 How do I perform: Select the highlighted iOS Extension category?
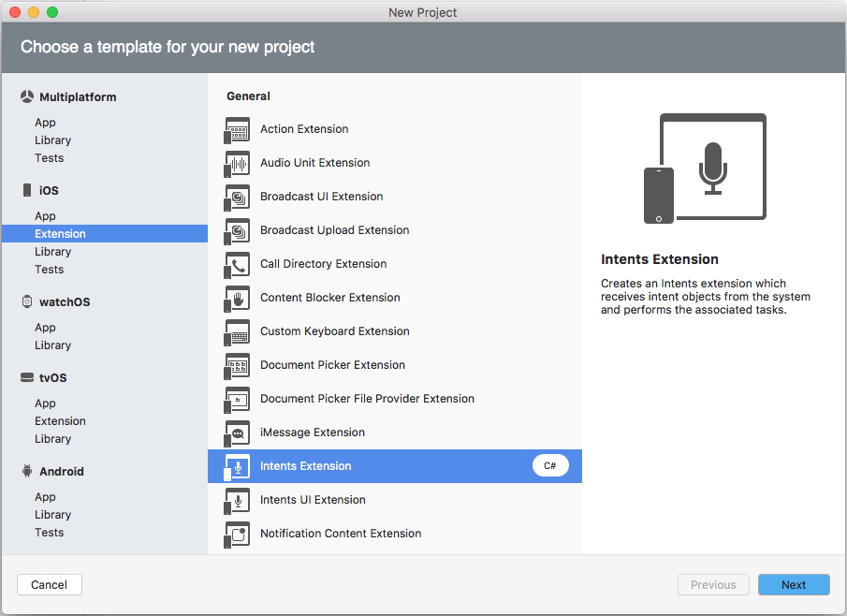(60, 234)
